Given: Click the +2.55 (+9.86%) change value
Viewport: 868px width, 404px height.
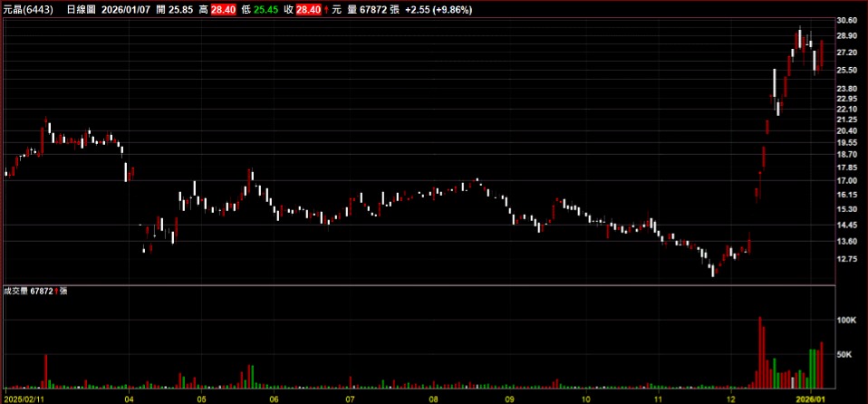Looking at the screenshot, I should coord(439,9).
